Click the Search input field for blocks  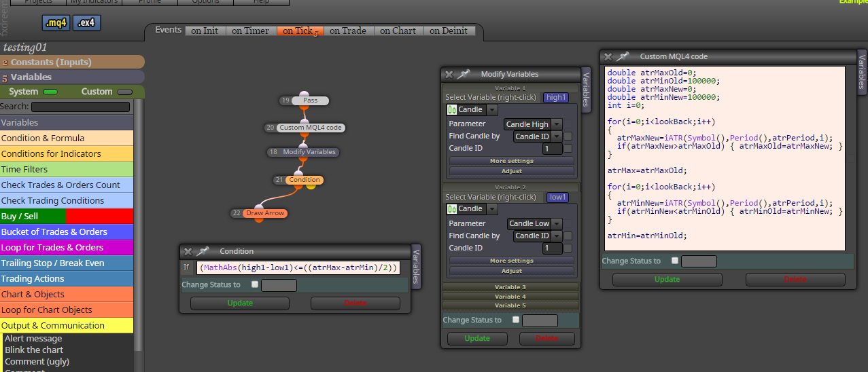(x=80, y=107)
